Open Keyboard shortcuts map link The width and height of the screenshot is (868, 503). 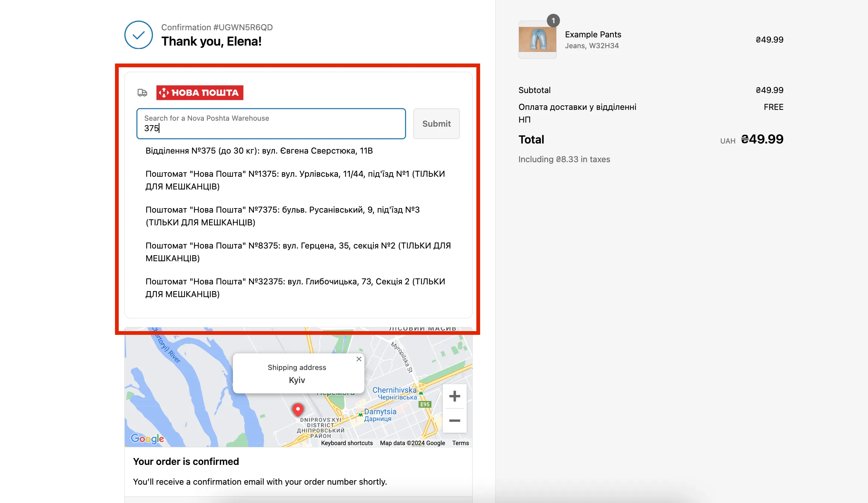tap(347, 443)
